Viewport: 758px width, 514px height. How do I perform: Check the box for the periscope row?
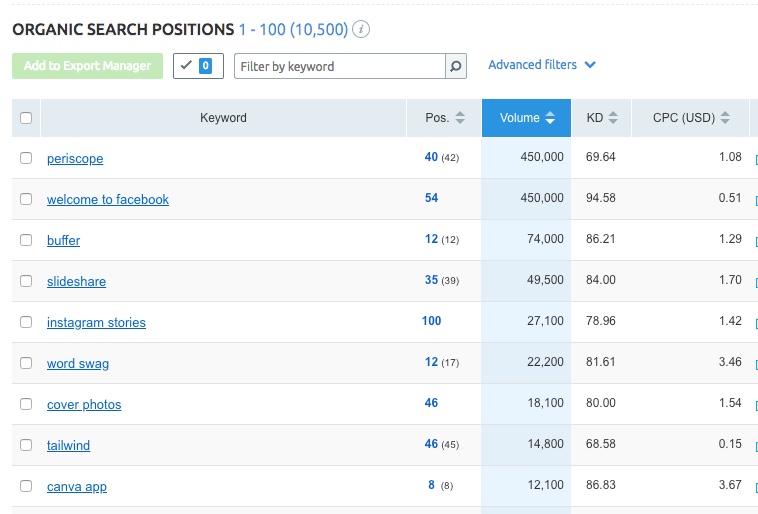click(26, 158)
